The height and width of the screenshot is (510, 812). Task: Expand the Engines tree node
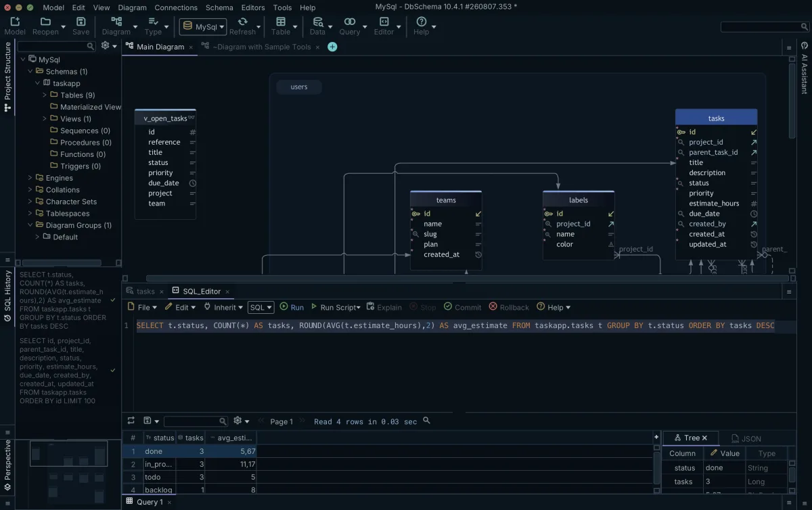coord(30,178)
